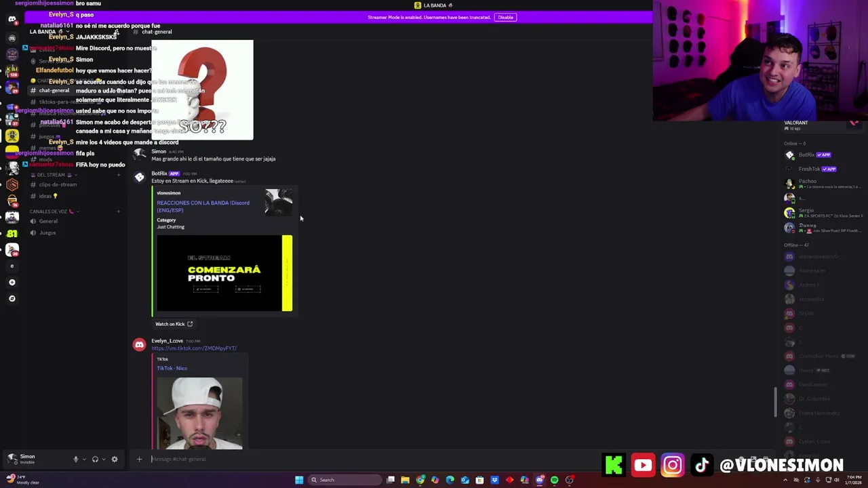Disable Streamer Mode in the top banner
The width and height of the screenshot is (868, 488).
(505, 17)
